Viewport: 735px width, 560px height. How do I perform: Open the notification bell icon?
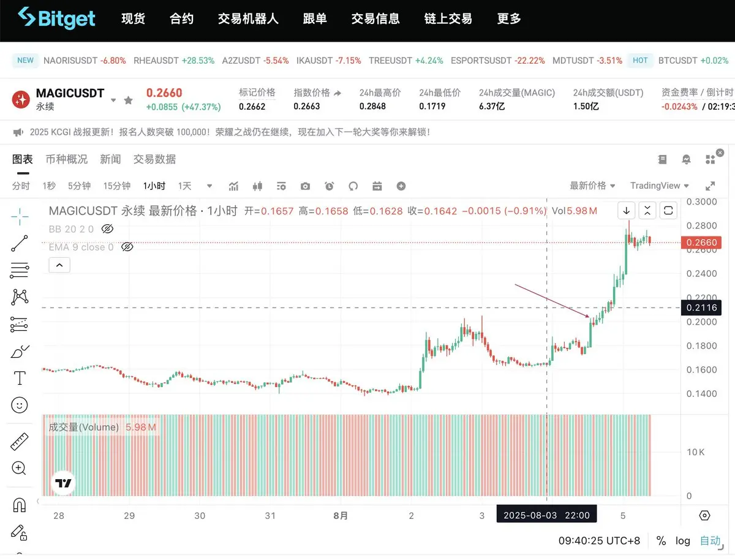[x=686, y=159]
